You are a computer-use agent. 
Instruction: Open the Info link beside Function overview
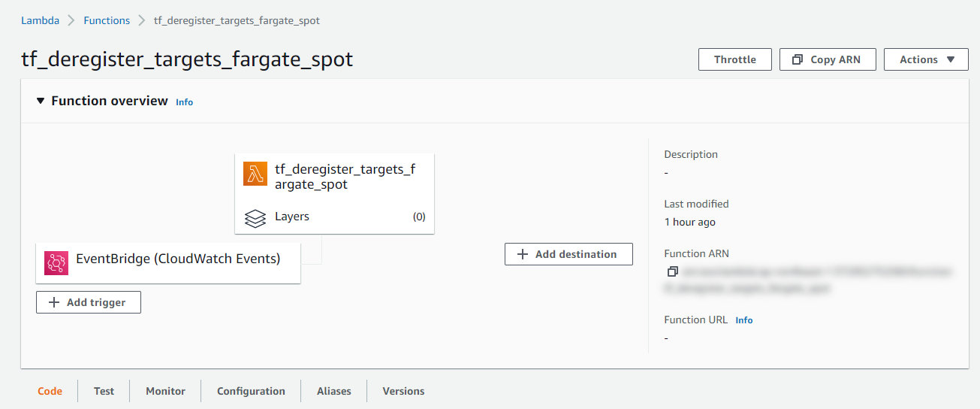click(184, 102)
